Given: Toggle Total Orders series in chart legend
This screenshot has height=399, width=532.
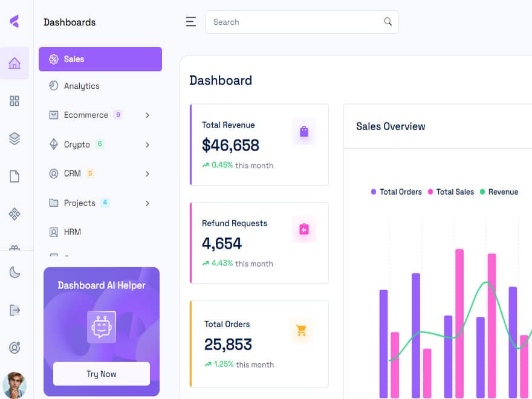Looking at the screenshot, I should tap(396, 192).
